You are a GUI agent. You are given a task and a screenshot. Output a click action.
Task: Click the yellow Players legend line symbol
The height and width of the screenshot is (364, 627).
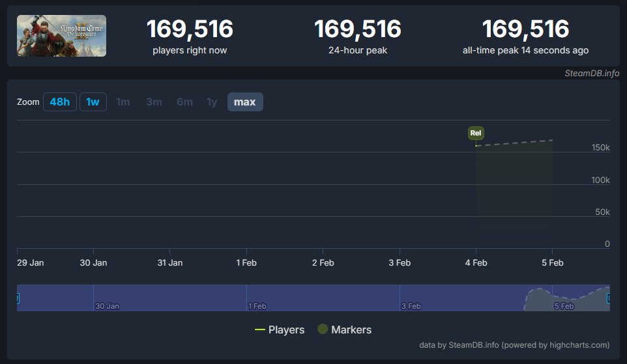pyautogui.click(x=260, y=330)
